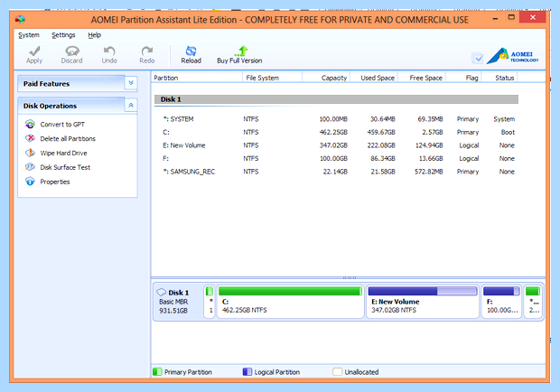560x392 pixels.
Task: Click the splitter handle above disk map
Action: coord(349,277)
